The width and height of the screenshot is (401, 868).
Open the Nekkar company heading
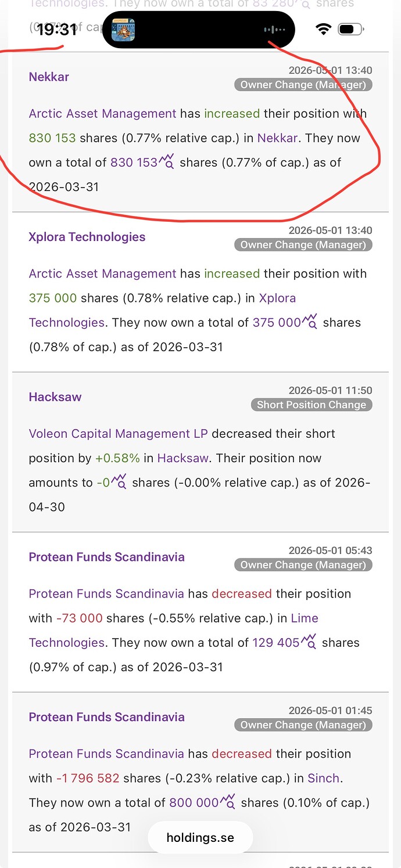click(49, 77)
